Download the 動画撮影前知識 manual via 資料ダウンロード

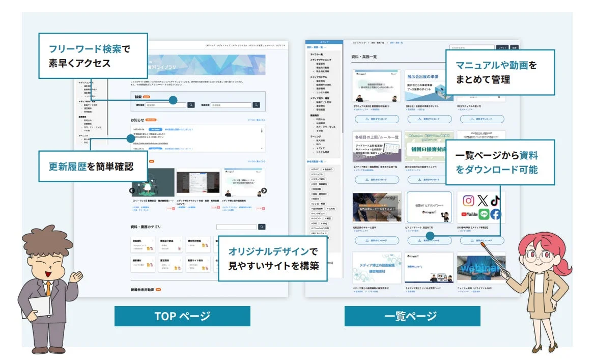point(377,119)
